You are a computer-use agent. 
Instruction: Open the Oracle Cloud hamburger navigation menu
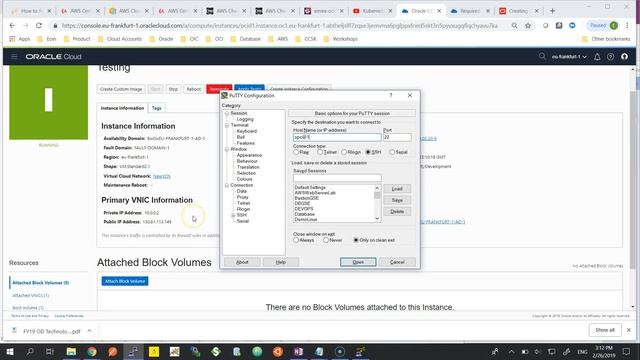point(14,57)
